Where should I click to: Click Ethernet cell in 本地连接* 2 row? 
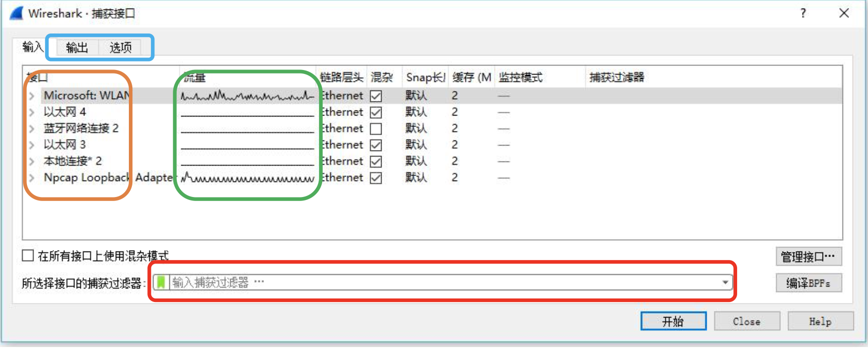342,161
